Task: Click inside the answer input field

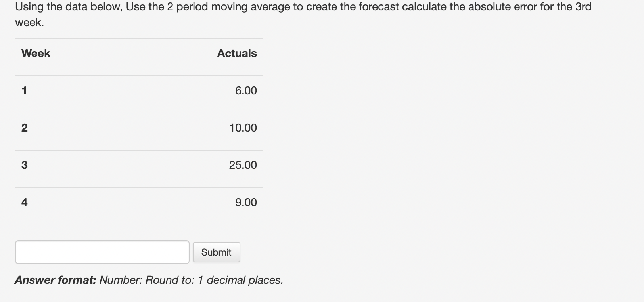Action: pyautogui.click(x=102, y=252)
